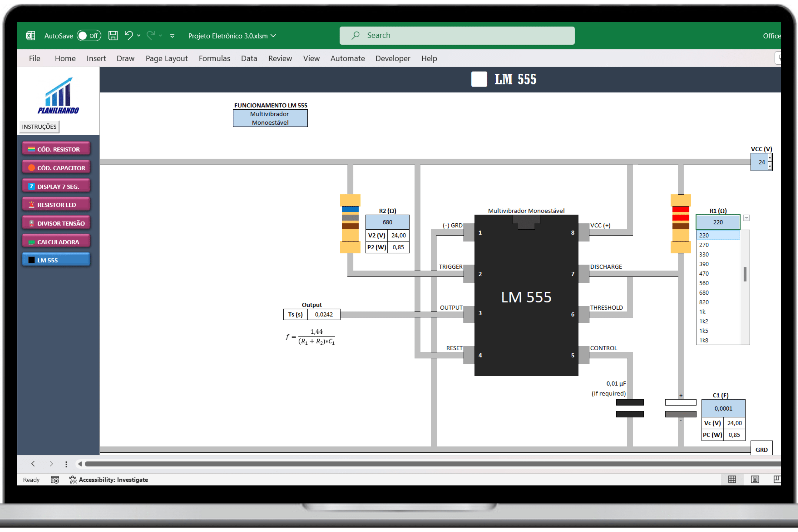Click the white square icon beside LM 555 title
Screen dimensions: 798x532
[479, 79]
